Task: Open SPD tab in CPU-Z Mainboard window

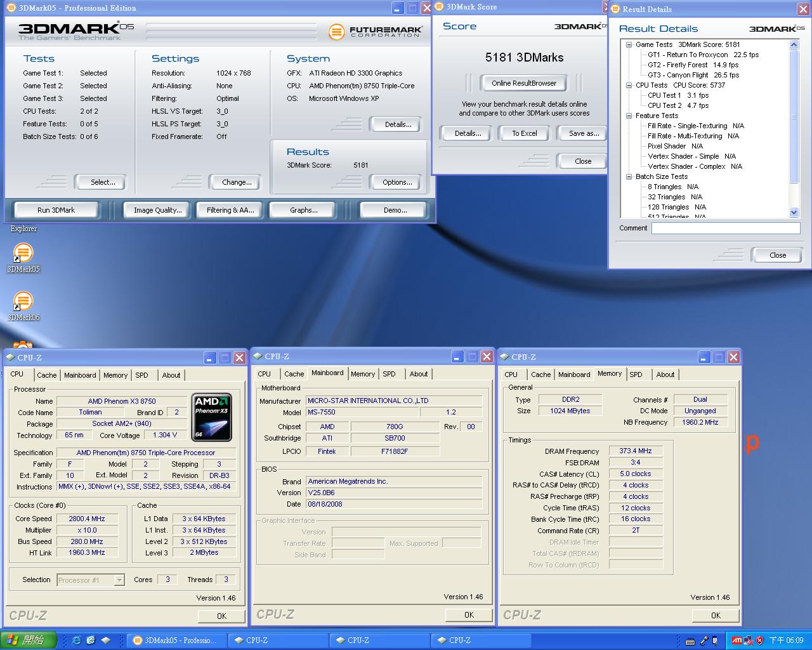Action: (389, 374)
